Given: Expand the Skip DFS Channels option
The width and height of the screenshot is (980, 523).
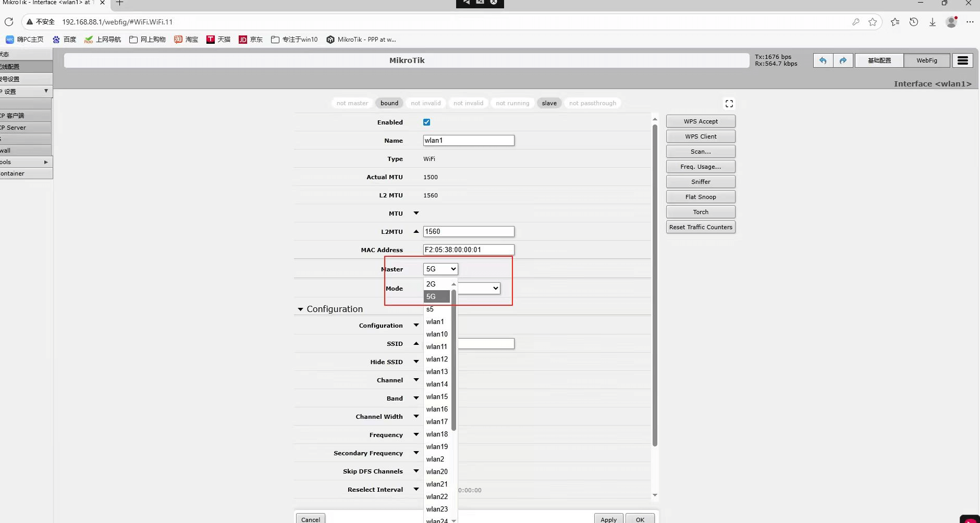Looking at the screenshot, I should pos(416,471).
